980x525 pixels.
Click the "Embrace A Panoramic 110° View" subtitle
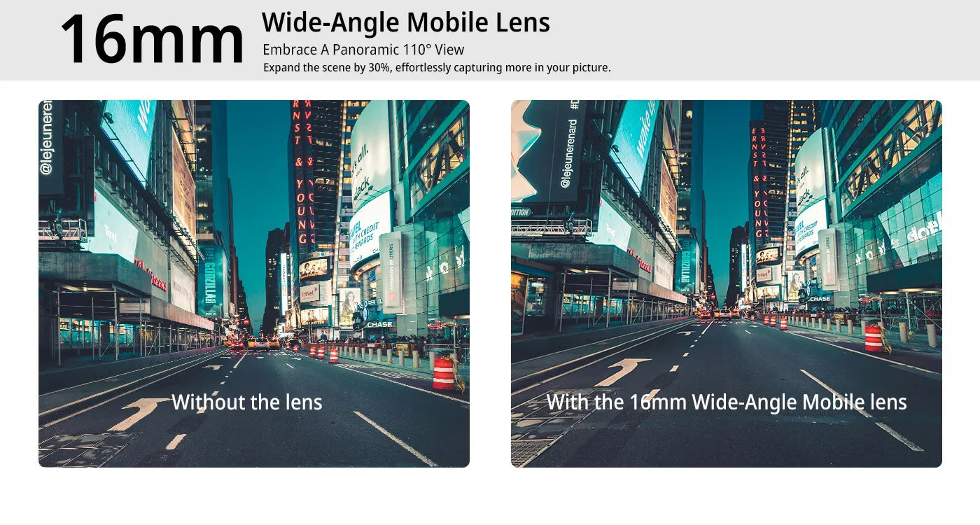coord(363,50)
